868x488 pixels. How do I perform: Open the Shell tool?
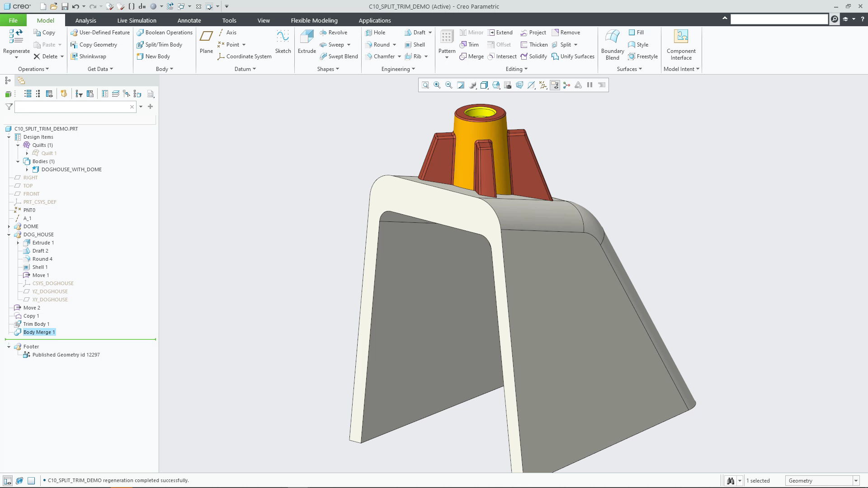(415, 44)
